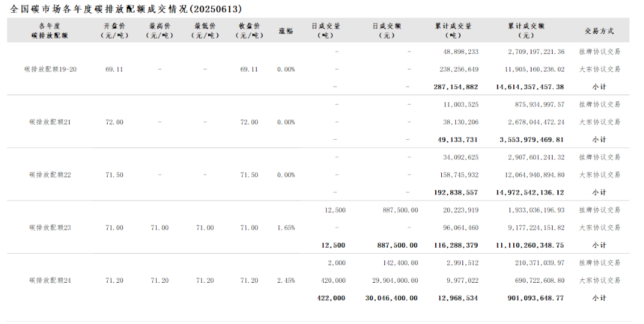
Task: Click the 日成交额 column header
Action: pos(387,31)
